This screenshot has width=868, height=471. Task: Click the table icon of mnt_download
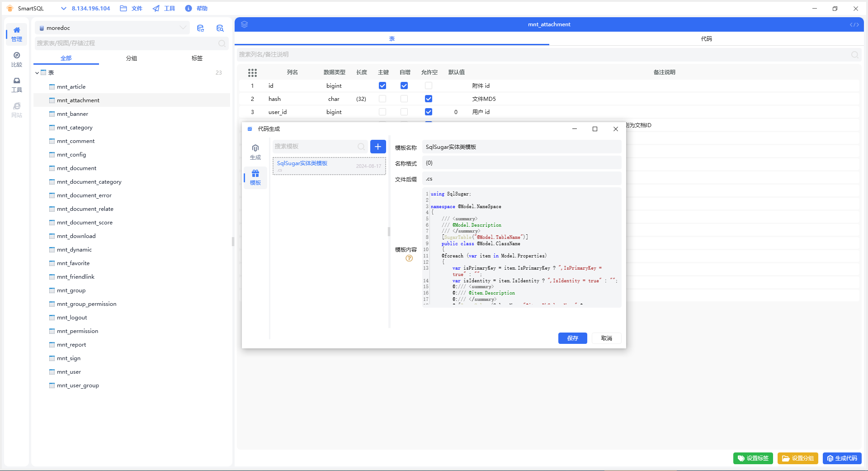[x=52, y=236]
